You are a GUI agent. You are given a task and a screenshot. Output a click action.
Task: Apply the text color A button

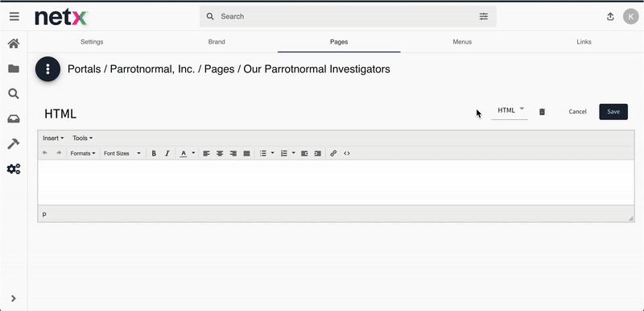184,153
